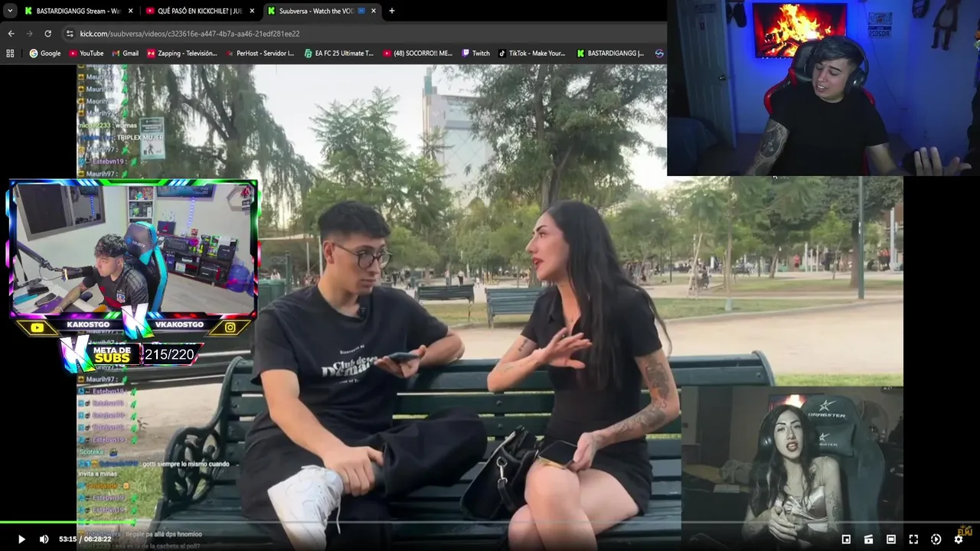Viewport: 980px width, 551px height.
Task: Click the KAKOSTGO YouTube label
Action: click(x=88, y=324)
